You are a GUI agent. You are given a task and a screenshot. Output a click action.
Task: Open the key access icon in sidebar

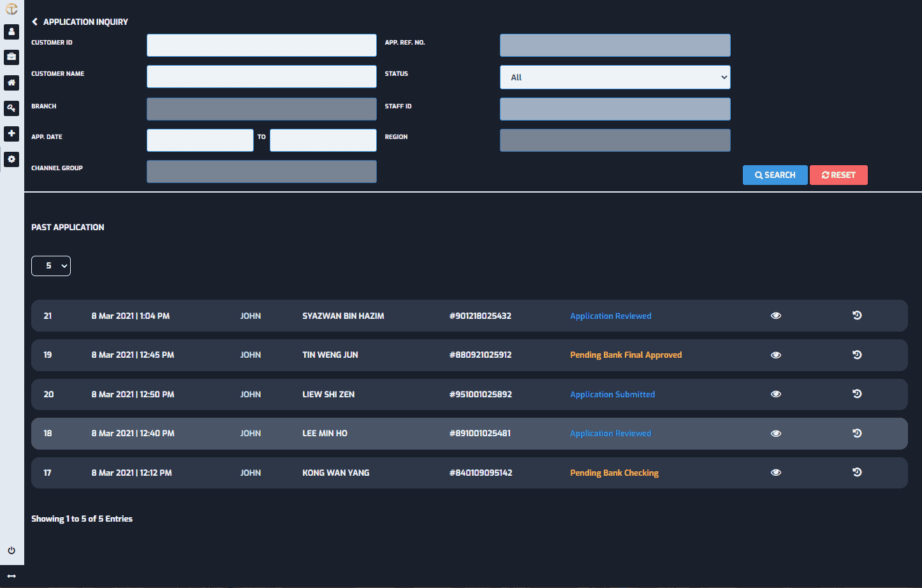coord(11,108)
